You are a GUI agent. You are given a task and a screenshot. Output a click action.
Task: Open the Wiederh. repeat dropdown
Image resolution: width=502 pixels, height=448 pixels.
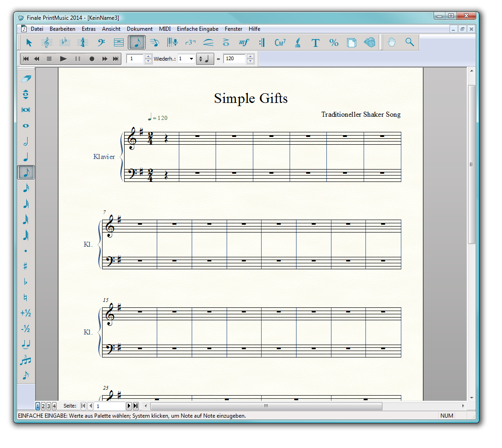click(x=191, y=59)
